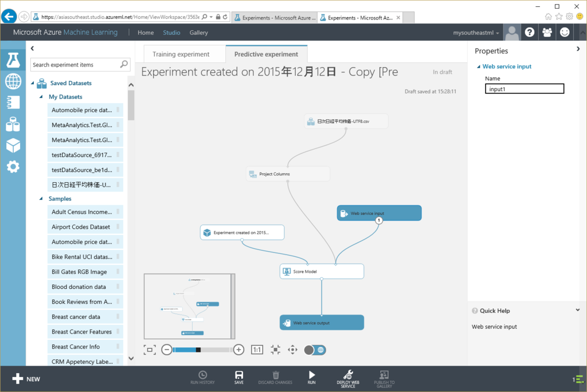Collapse the Web service input property group
This screenshot has height=392, width=587.
coord(480,66)
